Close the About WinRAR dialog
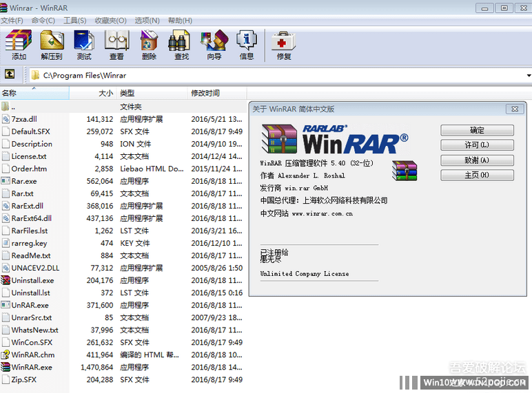 coord(515,109)
